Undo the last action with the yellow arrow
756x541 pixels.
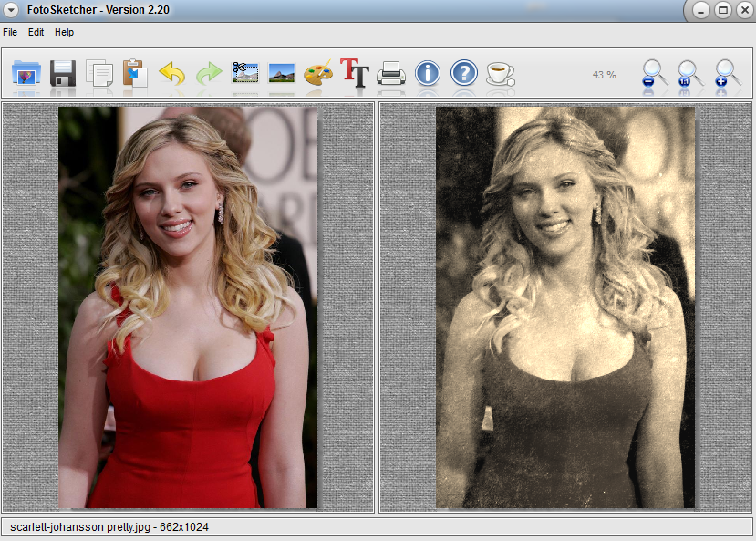(x=172, y=73)
